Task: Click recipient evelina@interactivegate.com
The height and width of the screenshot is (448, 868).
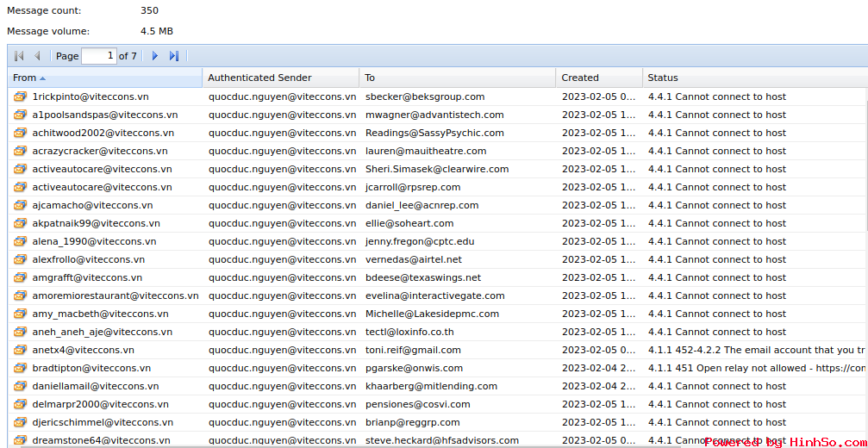Action: (435, 296)
